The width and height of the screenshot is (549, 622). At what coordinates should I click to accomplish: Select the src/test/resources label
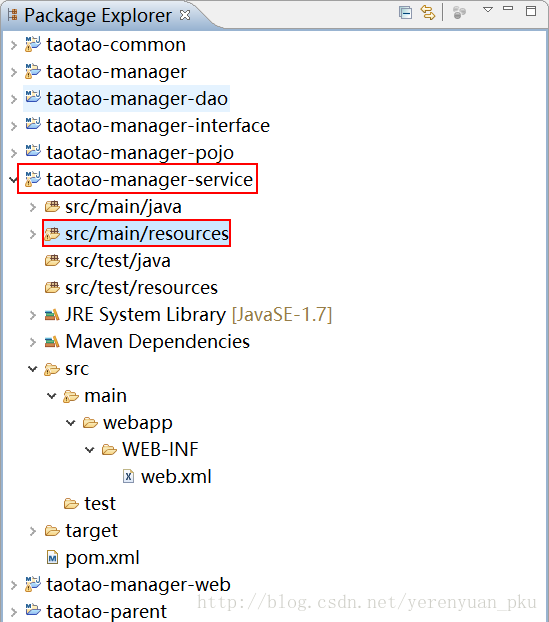coord(142,288)
